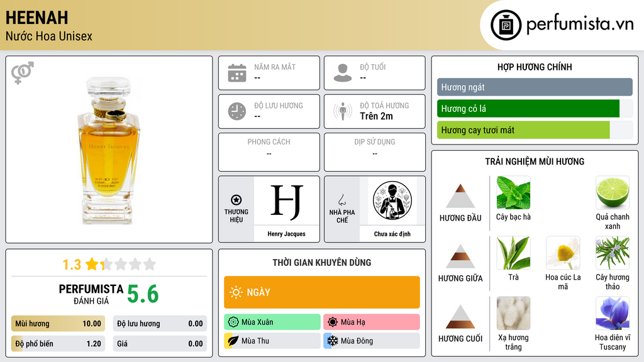Click the Hoa diên vĩ Tuscany note image

point(613,314)
